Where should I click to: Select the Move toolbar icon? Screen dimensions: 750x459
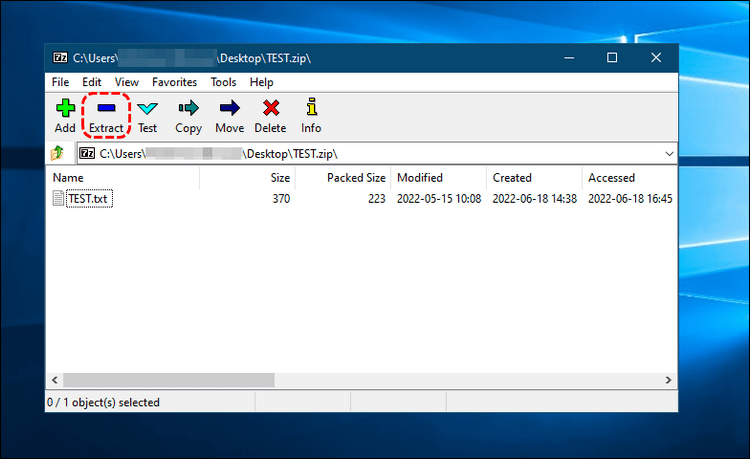pos(230,108)
